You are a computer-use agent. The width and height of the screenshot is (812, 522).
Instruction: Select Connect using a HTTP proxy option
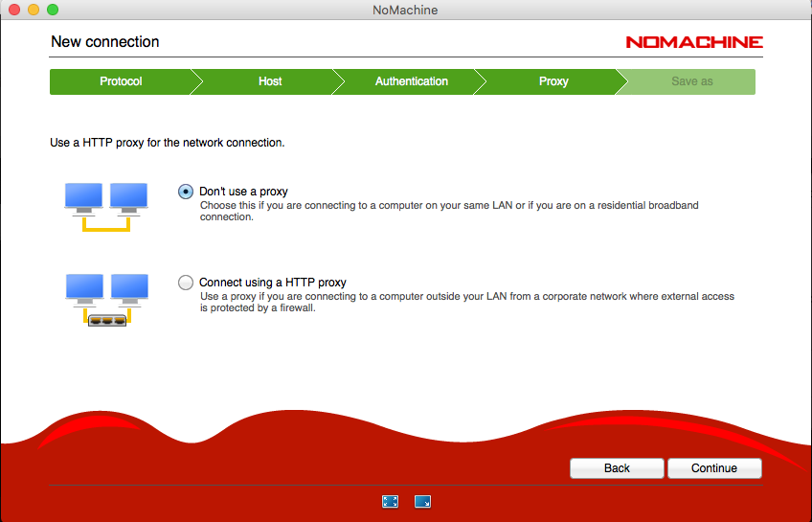pyautogui.click(x=186, y=283)
